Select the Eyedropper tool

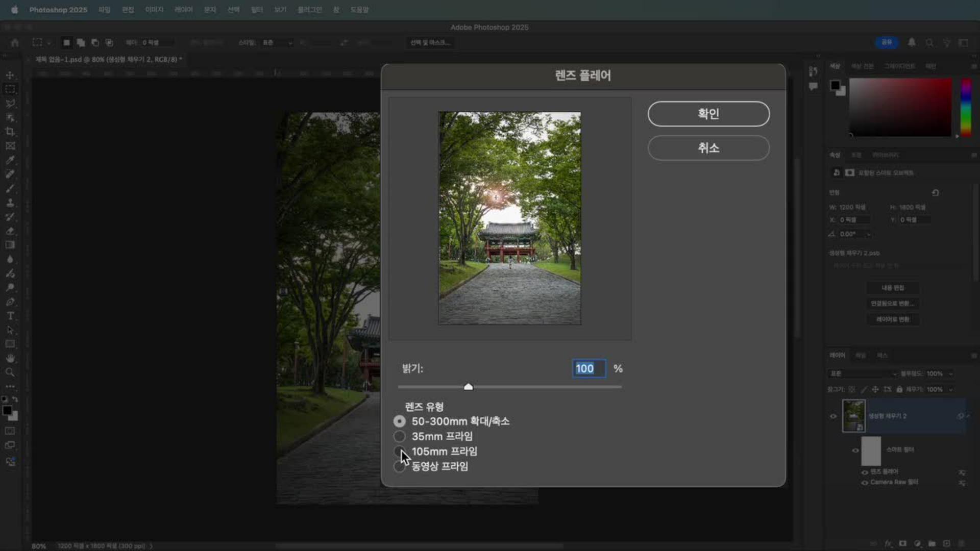[x=10, y=160]
